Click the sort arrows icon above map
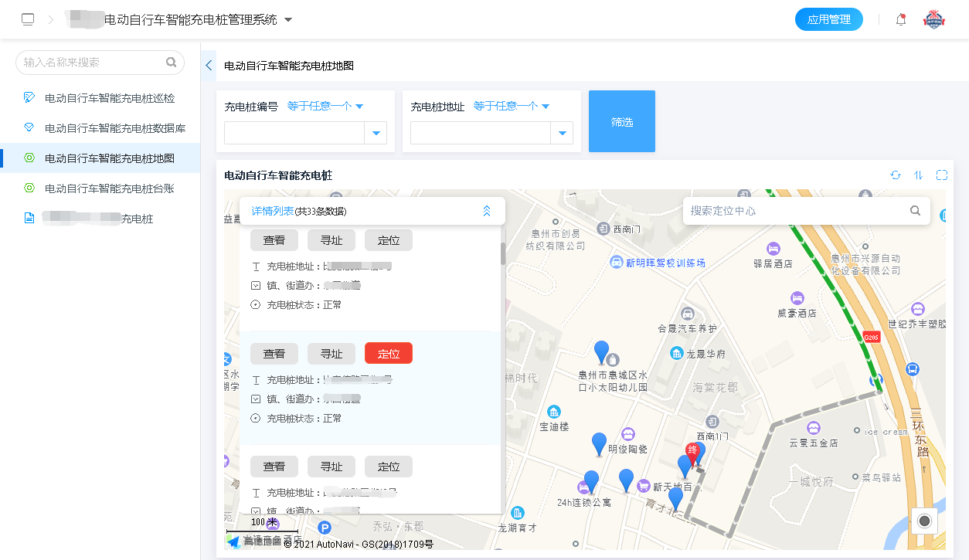 [x=918, y=175]
